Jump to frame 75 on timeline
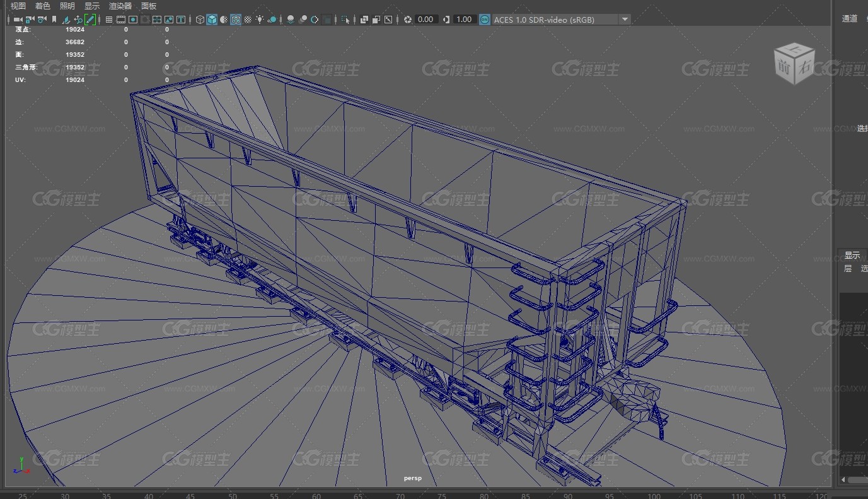This screenshot has width=868, height=499. coord(443,495)
